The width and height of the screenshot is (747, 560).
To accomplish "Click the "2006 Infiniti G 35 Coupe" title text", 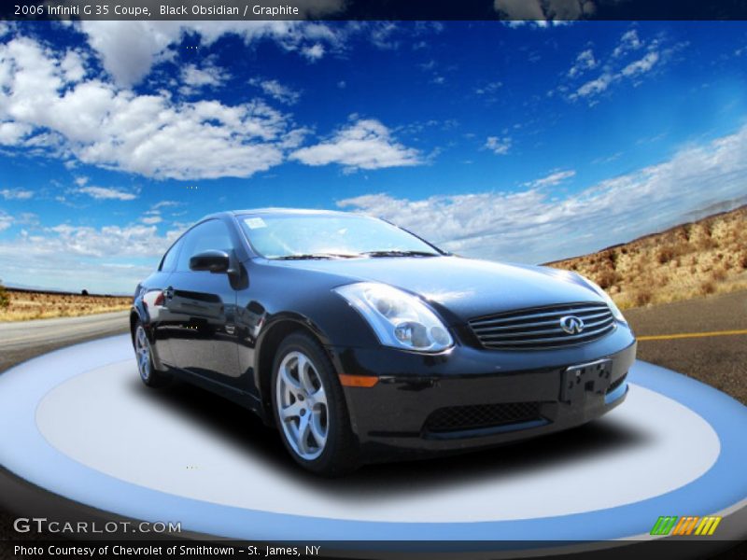I will (82, 10).
